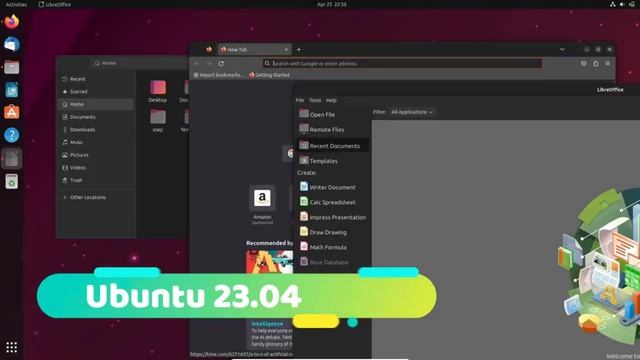640x360 pixels.
Task: Show Applications grid in the dock
Action: click(11, 347)
